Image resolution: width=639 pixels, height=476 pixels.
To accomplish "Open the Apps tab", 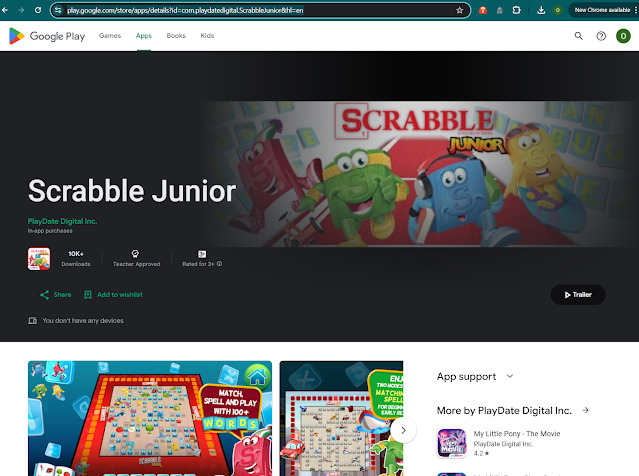I will (x=144, y=36).
